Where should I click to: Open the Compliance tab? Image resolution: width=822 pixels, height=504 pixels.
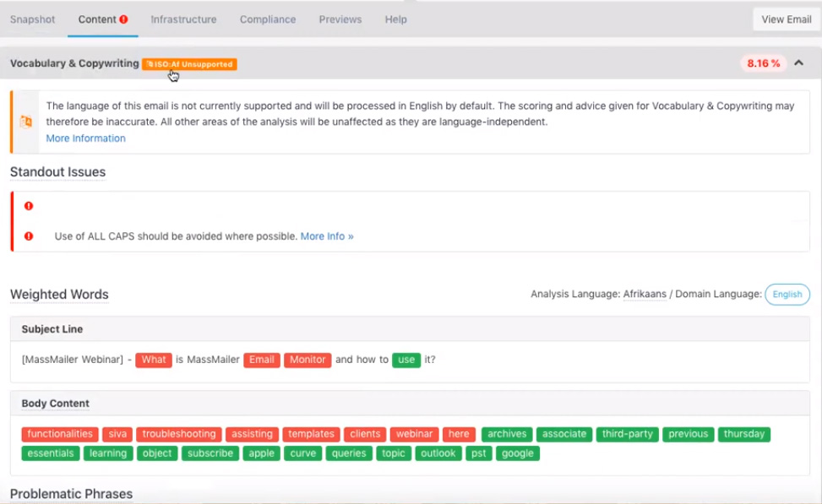click(x=267, y=19)
